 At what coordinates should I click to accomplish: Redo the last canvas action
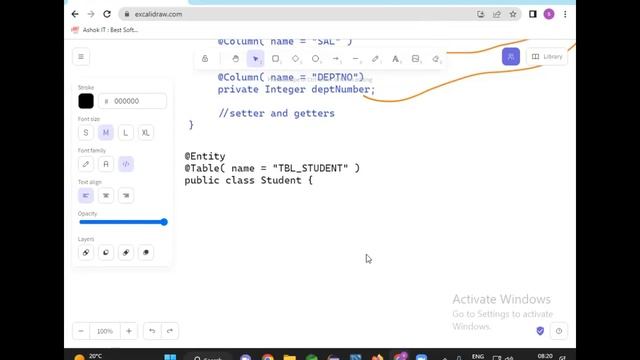[170, 331]
